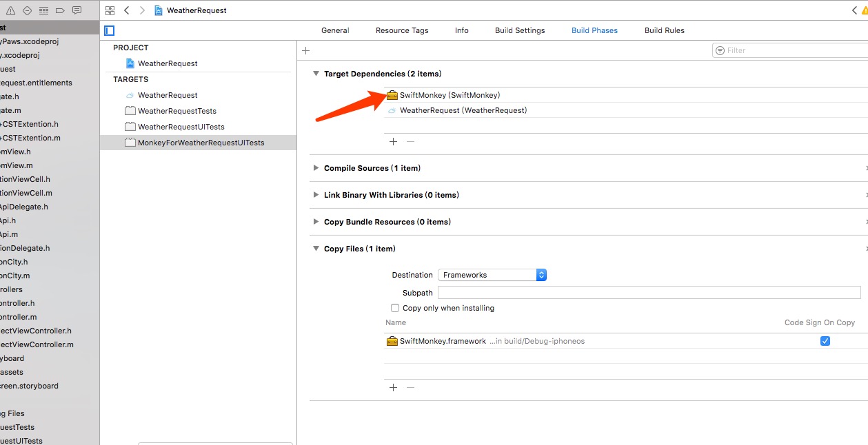Viewport: 868px width, 445px height.
Task: Add a target dependency with plus button
Action: (x=393, y=141)
